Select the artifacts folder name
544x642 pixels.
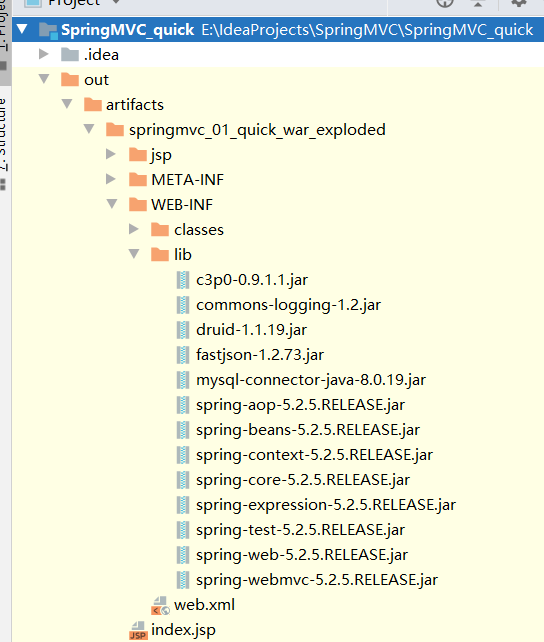(x=135, y=105)
